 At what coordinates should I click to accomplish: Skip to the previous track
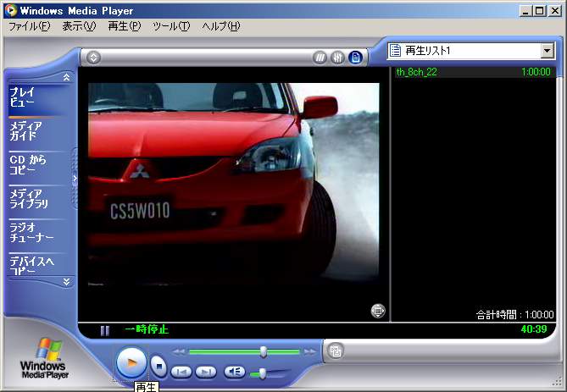tap(181, 372)
